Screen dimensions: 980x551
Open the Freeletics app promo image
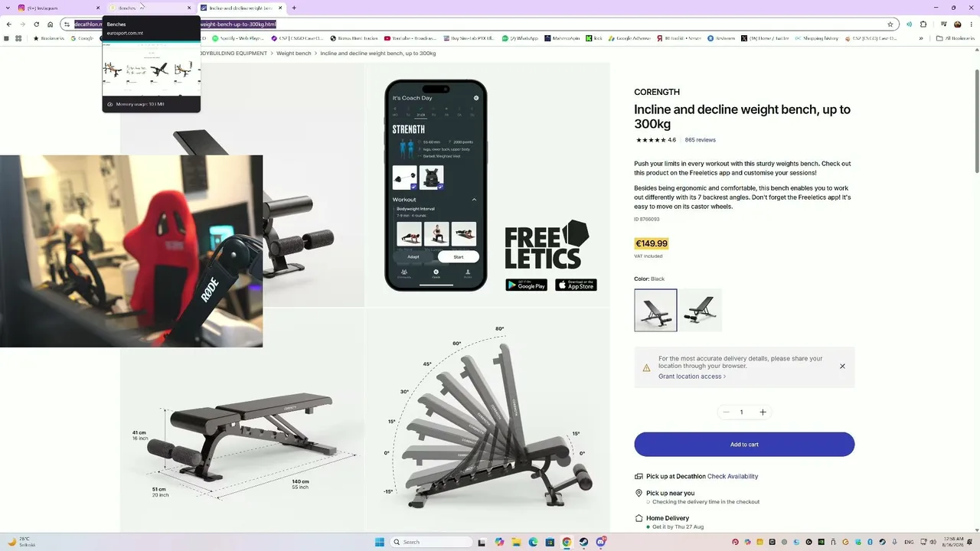point(488,184)
